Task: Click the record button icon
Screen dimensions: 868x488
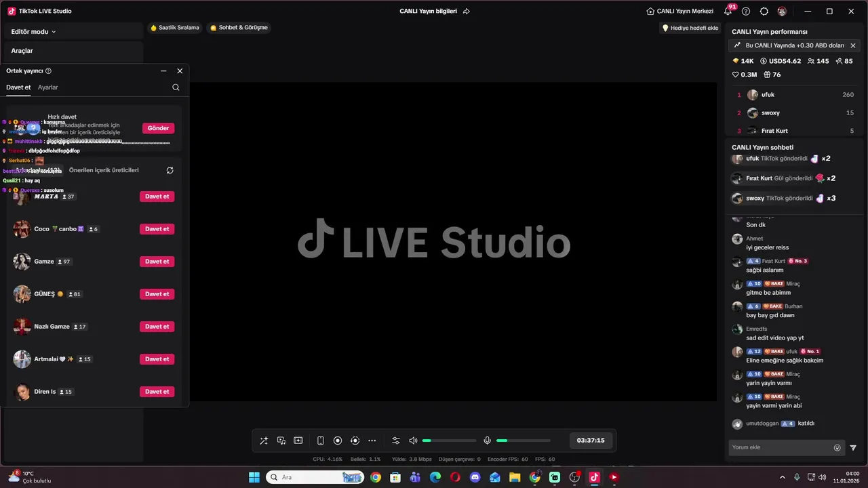Action: click(338, 441)
